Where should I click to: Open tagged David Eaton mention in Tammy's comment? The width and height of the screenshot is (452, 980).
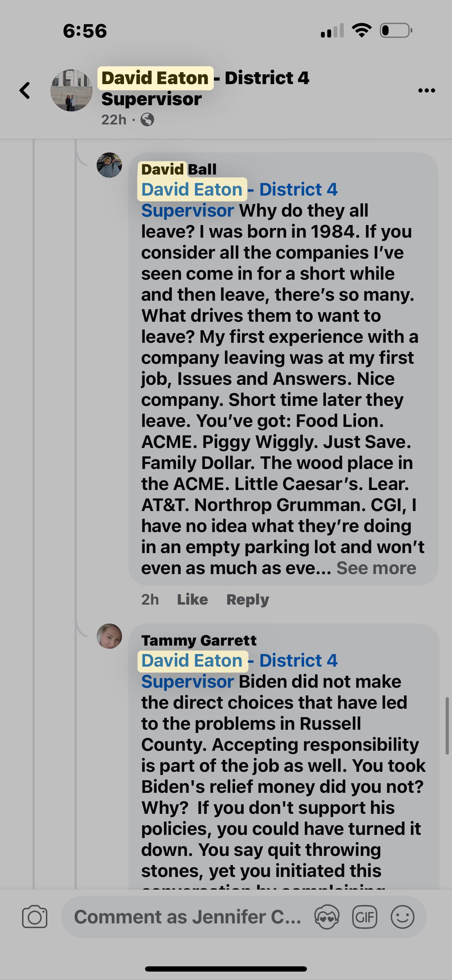tap(192, 660)
